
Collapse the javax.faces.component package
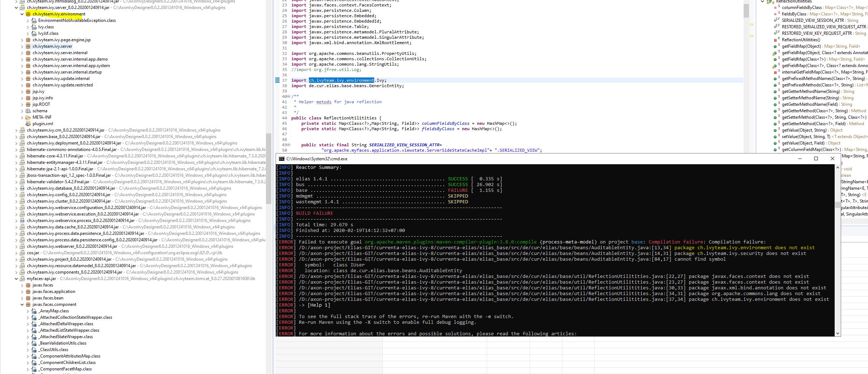pos(22,304)
